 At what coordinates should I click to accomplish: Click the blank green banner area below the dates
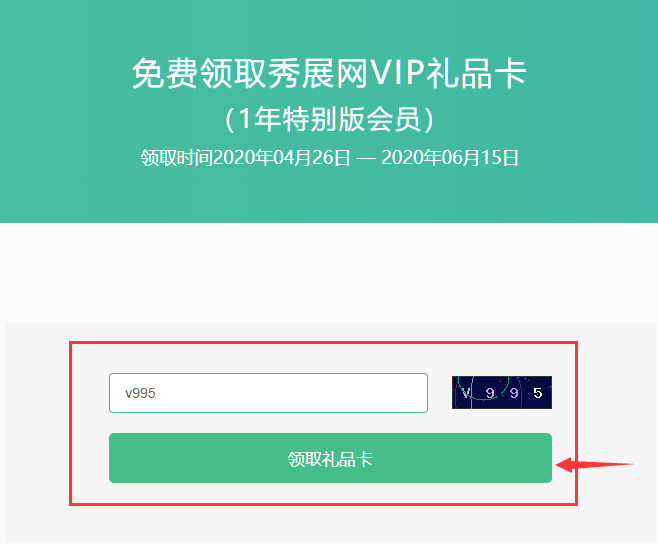coord(329,195)
